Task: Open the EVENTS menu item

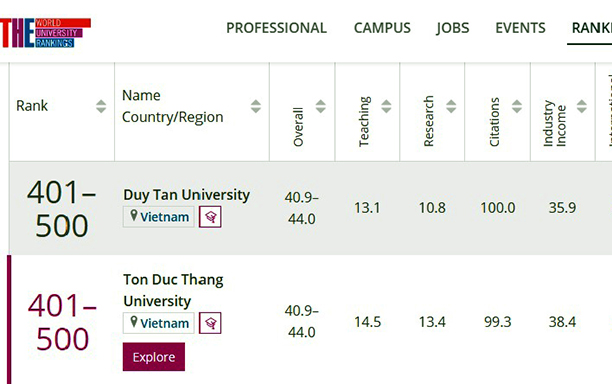Action: pyautogui.click(x=520, y=28)
